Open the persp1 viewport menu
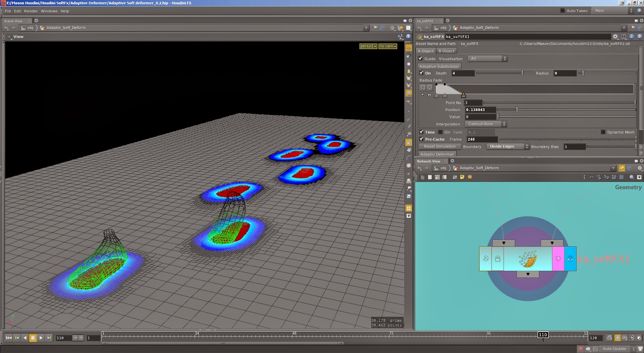Screen dimensions: 644x353 tap(368, 46)
